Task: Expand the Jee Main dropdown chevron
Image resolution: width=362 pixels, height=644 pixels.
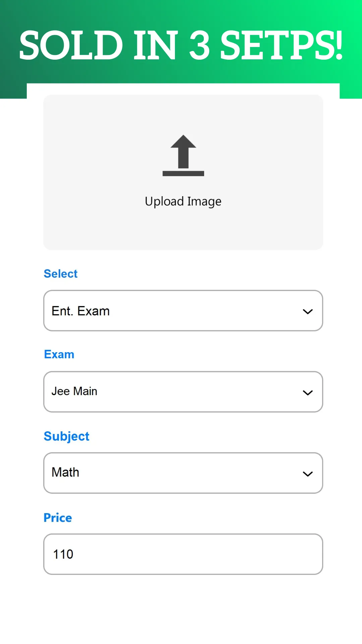Action: click(x=308, y=393)
